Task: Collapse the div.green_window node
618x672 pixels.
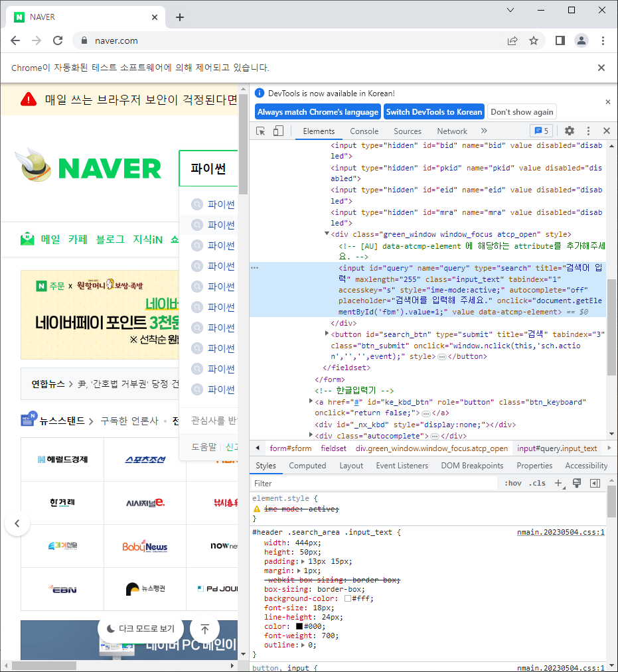Action: [x=327, y=234]
